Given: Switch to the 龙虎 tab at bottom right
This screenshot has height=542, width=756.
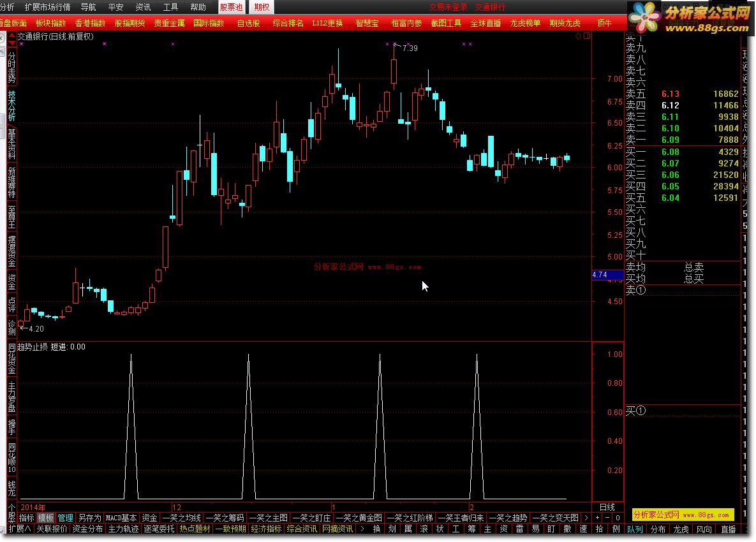Looking at the screenshot, I should (681, 529).
